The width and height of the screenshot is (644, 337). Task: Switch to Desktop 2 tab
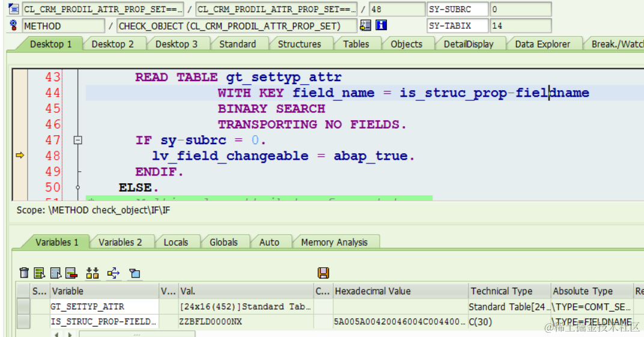(112, 44)
